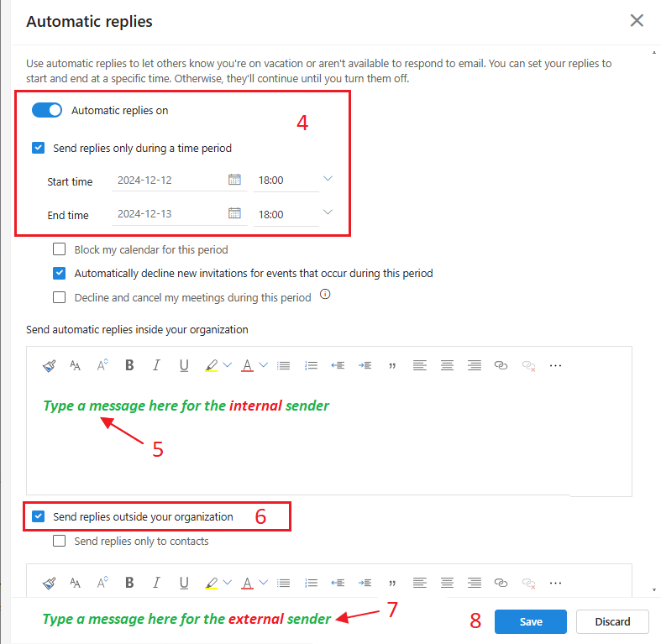This screenshot has width=661, height=644.
Task: Toggle bold in the internal reply editor toolbar
Action: click(129, 365)
